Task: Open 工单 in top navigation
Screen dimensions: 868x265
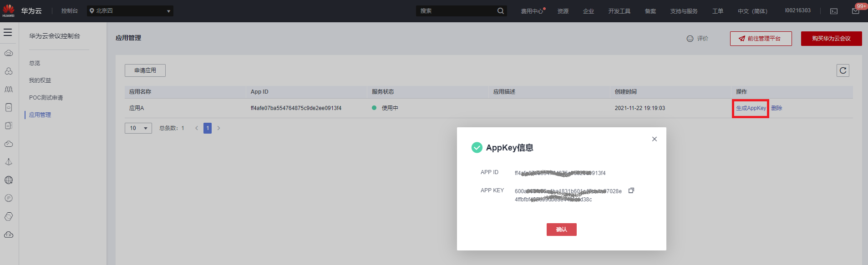Action: pyautogui.click(x=718, y=11)
